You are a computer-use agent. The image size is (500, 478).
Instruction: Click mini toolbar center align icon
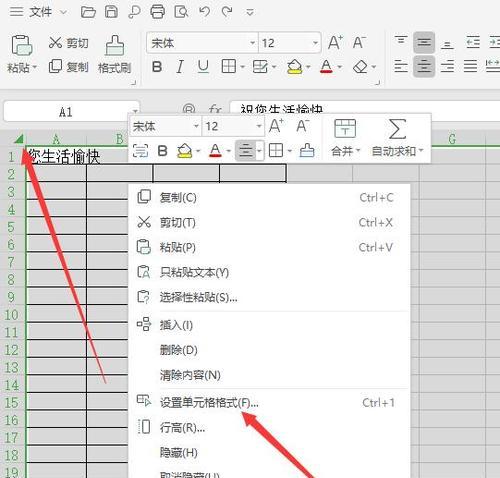[246, 151]
